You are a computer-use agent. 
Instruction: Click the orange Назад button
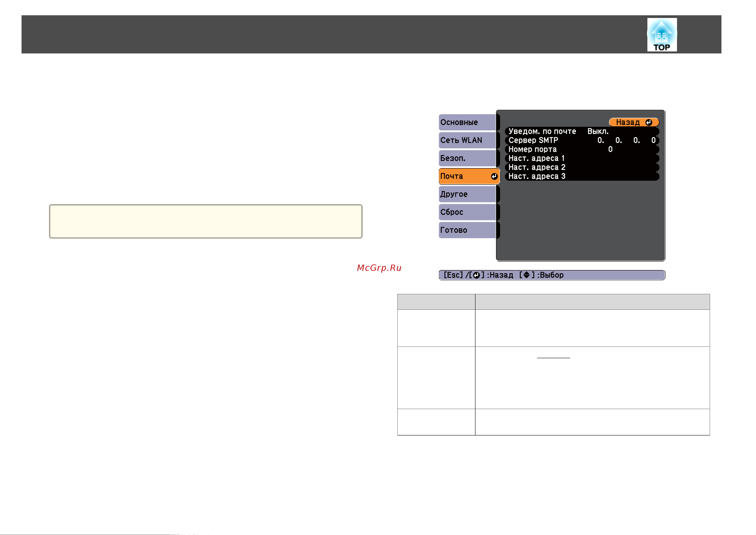(x=634, y=122)
